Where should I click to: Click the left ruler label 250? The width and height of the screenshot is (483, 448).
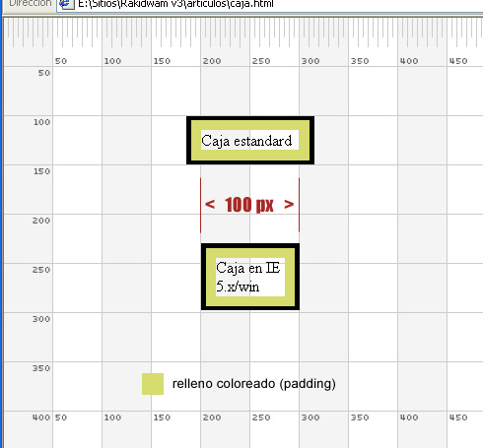[41, 270]
